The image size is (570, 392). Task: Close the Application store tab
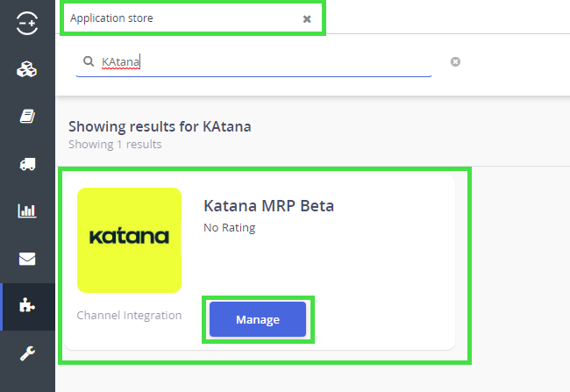pyautogui.click(x=307, y=18)
